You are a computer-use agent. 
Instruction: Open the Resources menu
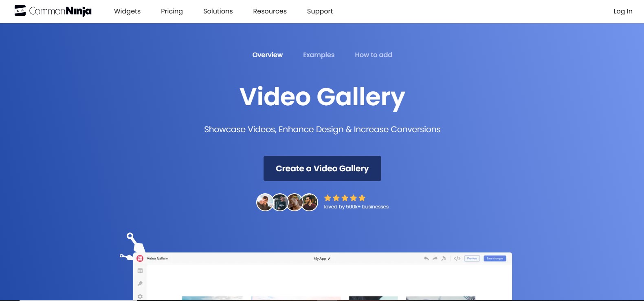(x=270, y=11)
